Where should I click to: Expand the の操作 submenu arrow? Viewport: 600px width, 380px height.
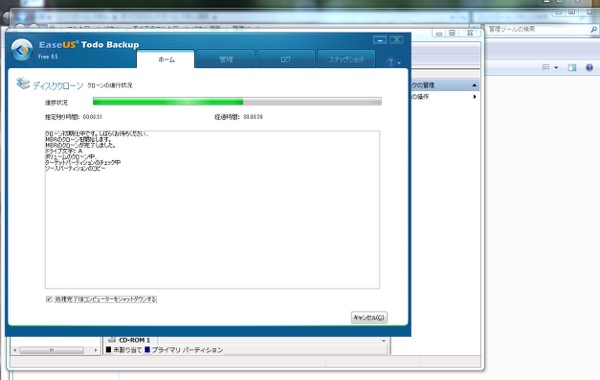tap(474, 97)
